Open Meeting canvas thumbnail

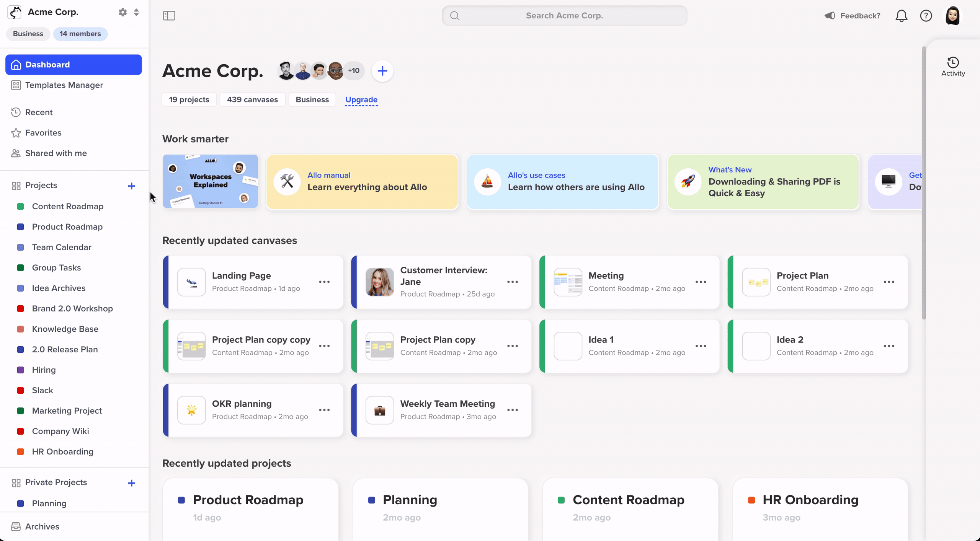click(568, 282)
